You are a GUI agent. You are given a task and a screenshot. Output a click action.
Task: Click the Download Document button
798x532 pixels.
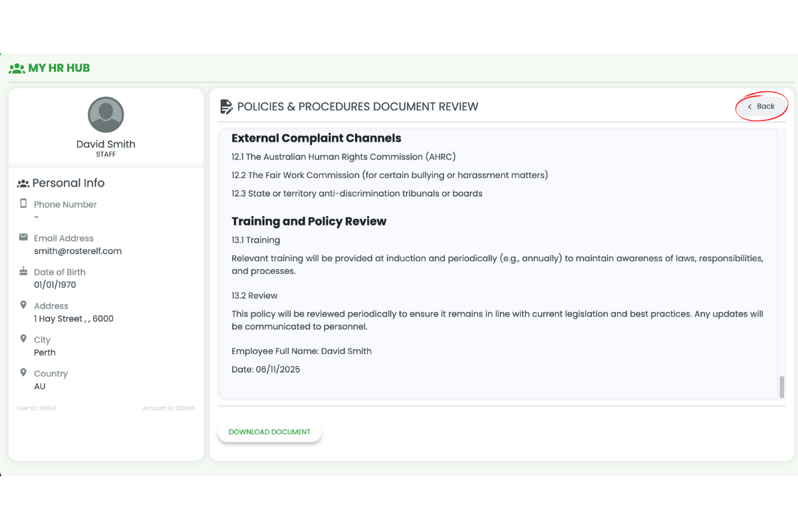[x=269, y=432]
